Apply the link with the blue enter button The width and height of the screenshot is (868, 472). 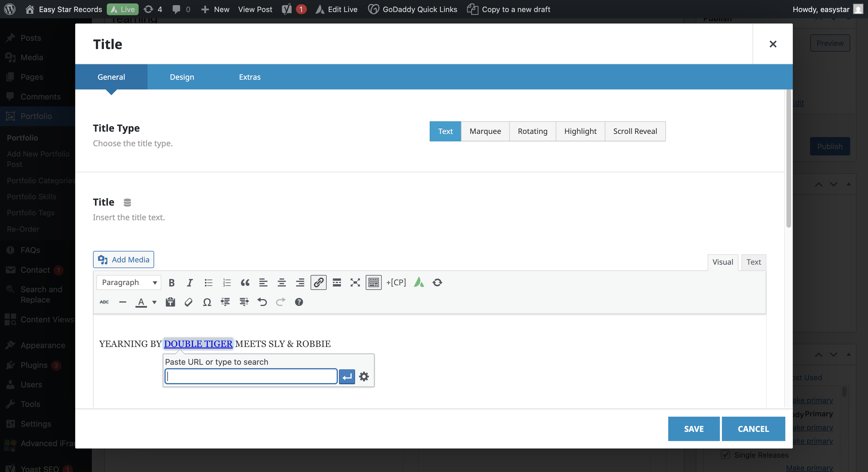coord(347,377)
